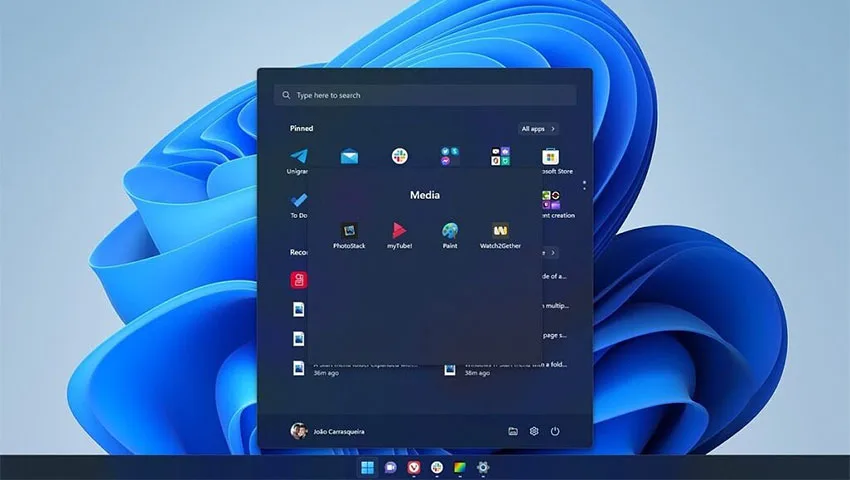Open the recommended file ending "page s..."
This screenshot has width=850, height=480.
coord(554,335)
